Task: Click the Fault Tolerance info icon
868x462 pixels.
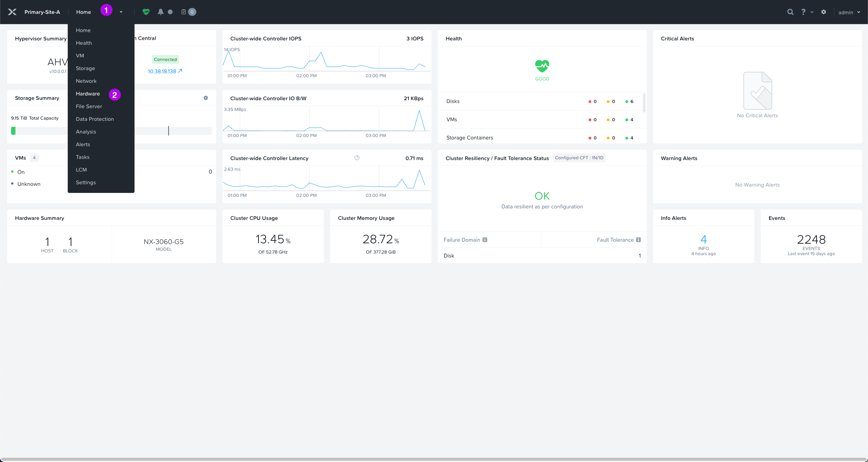Action: point(638,240)
